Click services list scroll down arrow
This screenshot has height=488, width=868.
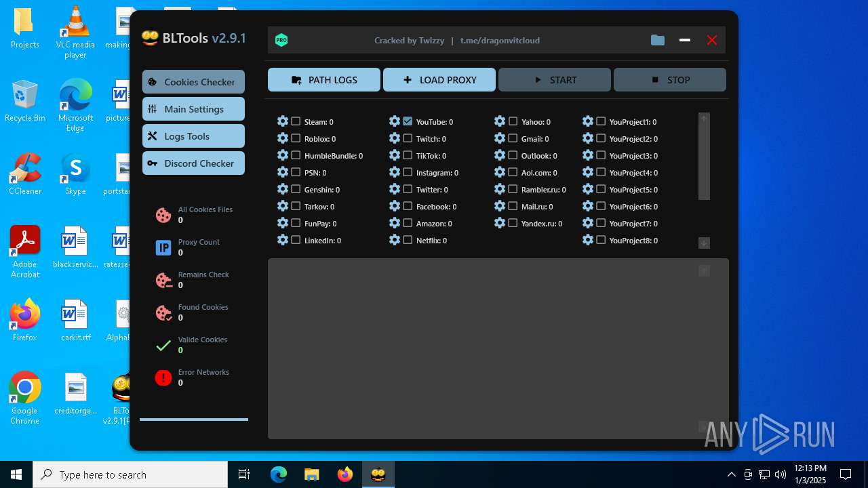coord(704,243)
